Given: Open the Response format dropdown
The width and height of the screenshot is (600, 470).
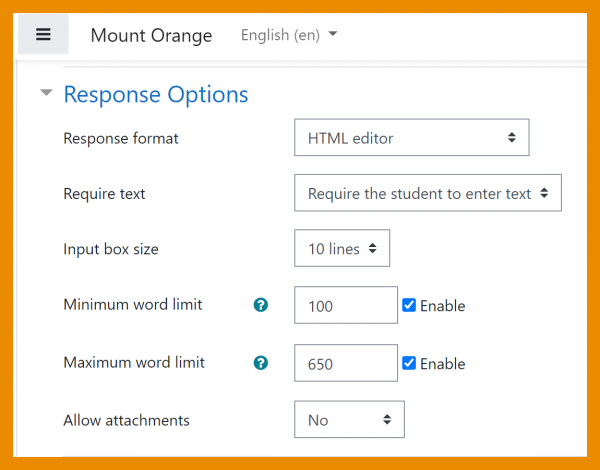Looking at the screenshot, I should (x=411, y=138).
